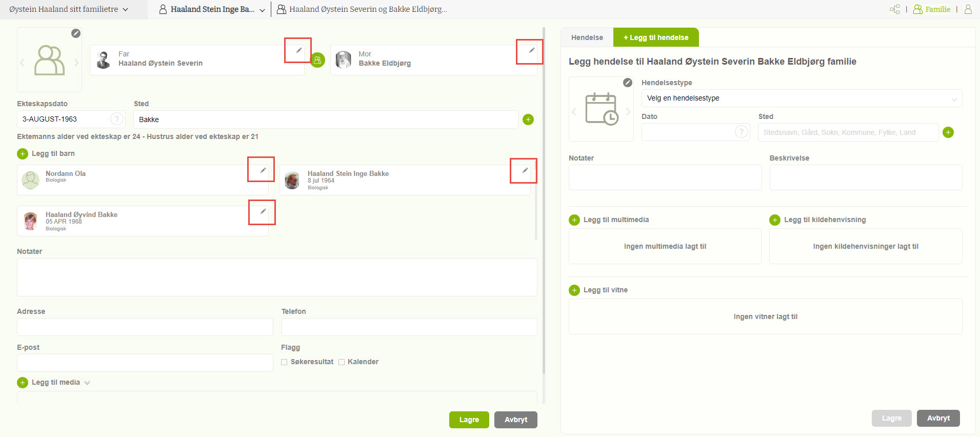
Task: Click the date help question mark for Ekteskapsdato
Action: click(x=117, y=119)
